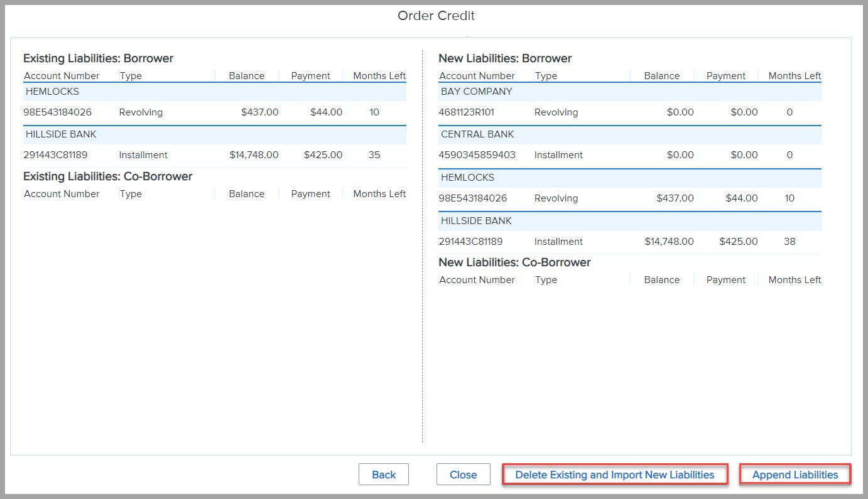Click existing HILLSIDE BANK balance $14,748.00

coord(254,155)
